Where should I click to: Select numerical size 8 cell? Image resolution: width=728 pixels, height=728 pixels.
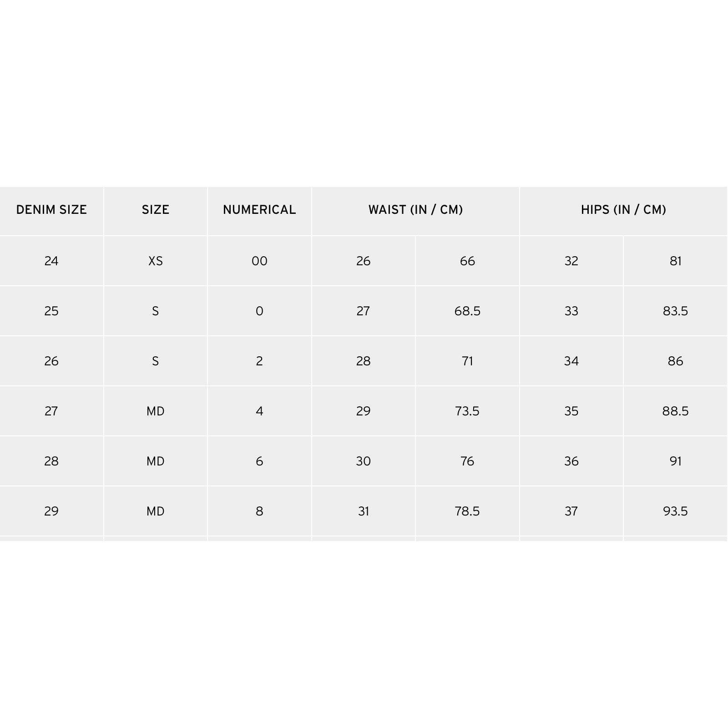(259, 511)
